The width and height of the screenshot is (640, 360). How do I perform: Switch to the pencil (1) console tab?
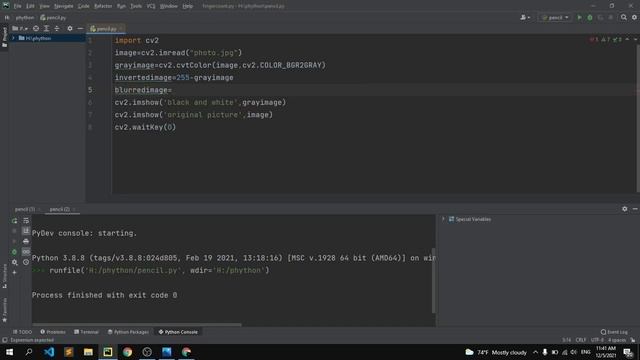coord(24,209)
